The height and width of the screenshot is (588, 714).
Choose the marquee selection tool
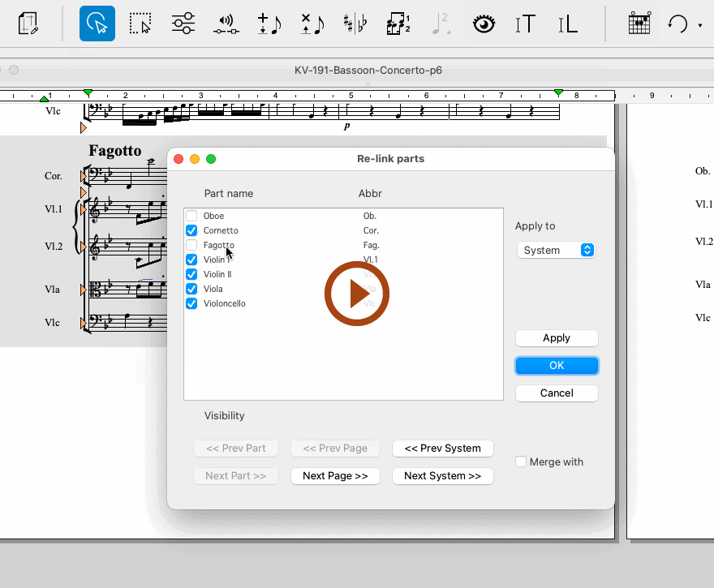click(x=140, y=24)
